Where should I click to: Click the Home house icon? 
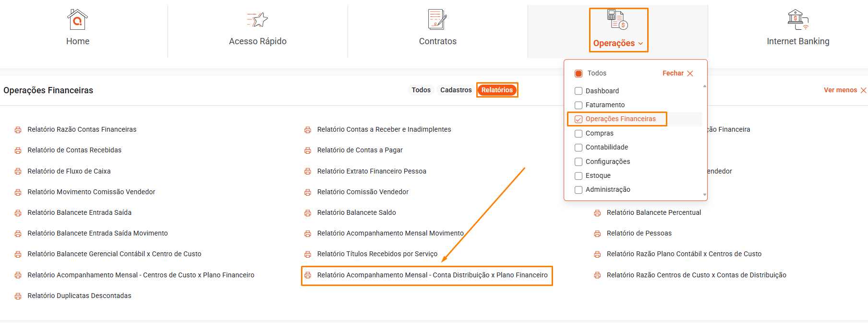[77, 20]
